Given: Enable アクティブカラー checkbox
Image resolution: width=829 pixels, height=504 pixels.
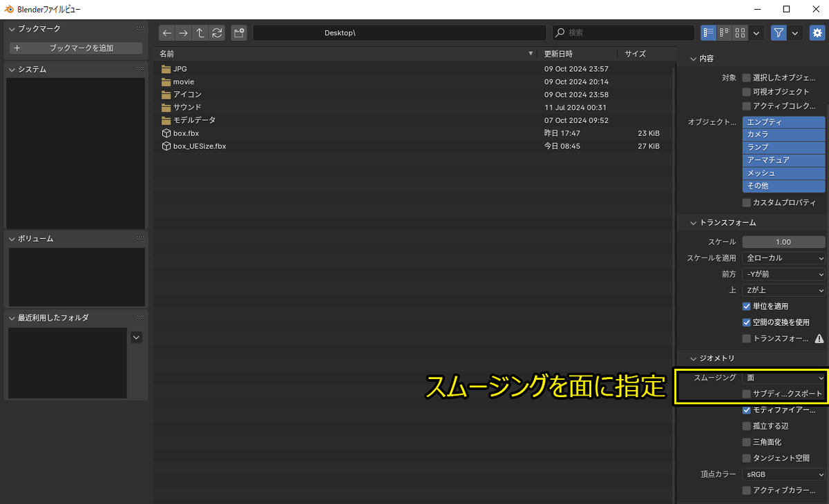Looking at the screenshot, I should [746, 491].
